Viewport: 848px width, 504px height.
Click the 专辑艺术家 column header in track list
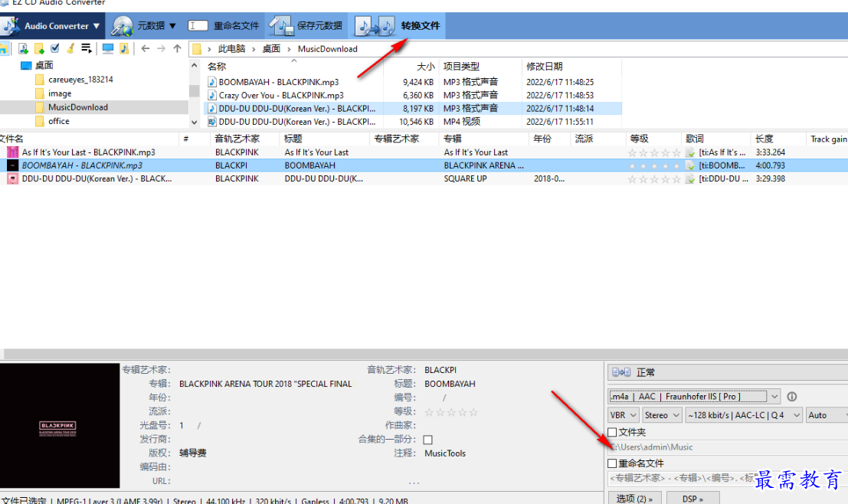(404, 139)
